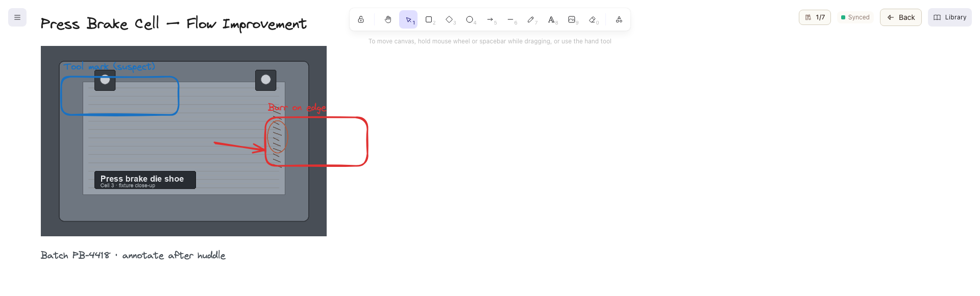Open the Library panel

point(950,17)
